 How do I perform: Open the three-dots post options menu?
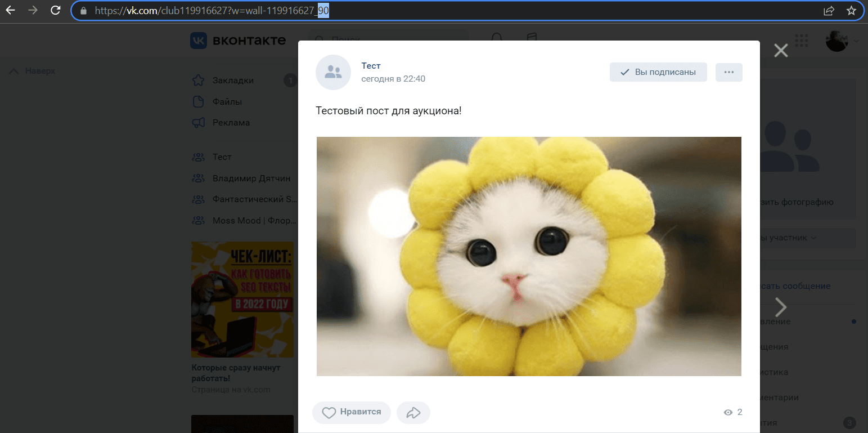(728, 72)
